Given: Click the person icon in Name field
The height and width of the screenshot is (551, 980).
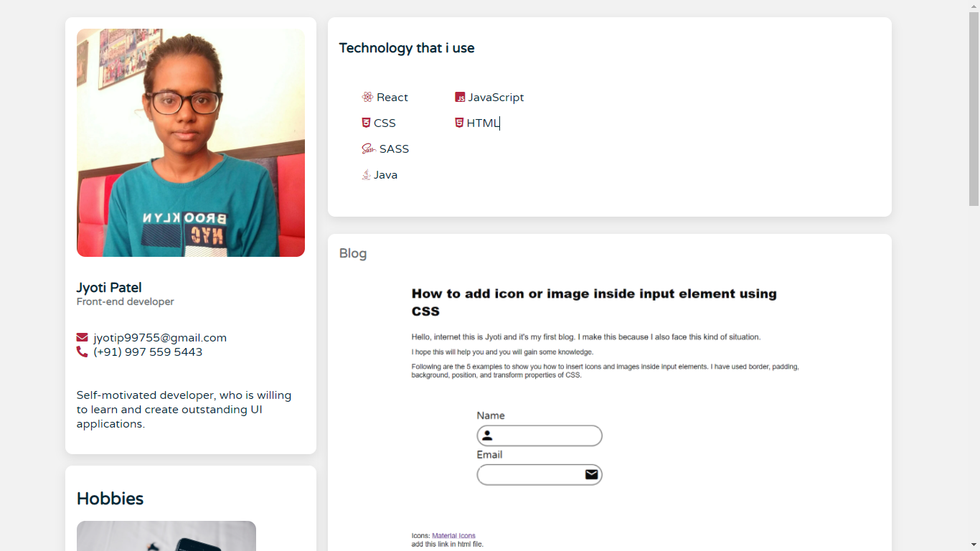Looking at the screenshot, I should (487, 435).
